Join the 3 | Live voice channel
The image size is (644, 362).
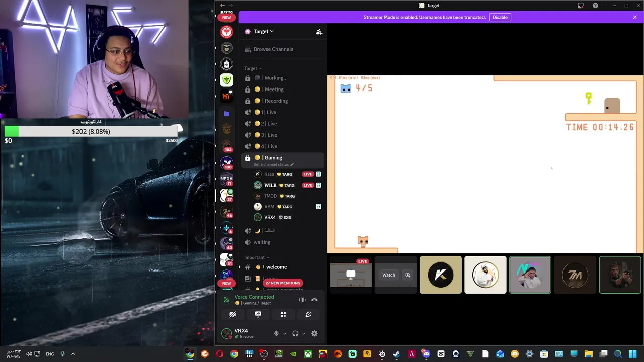283,135
